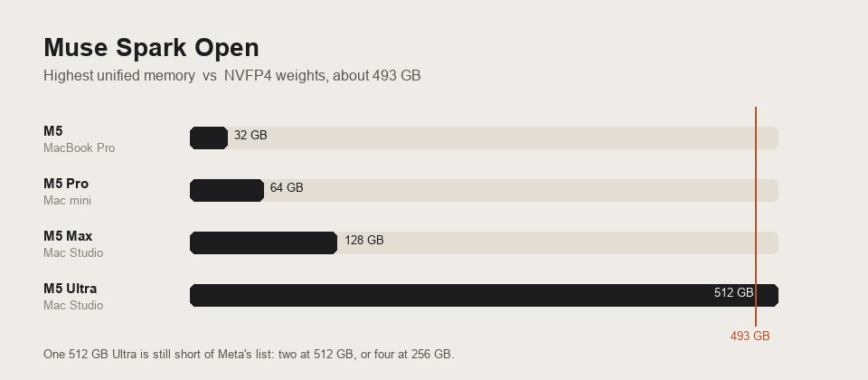Click the dark 64 GB bar

point(227,191)
